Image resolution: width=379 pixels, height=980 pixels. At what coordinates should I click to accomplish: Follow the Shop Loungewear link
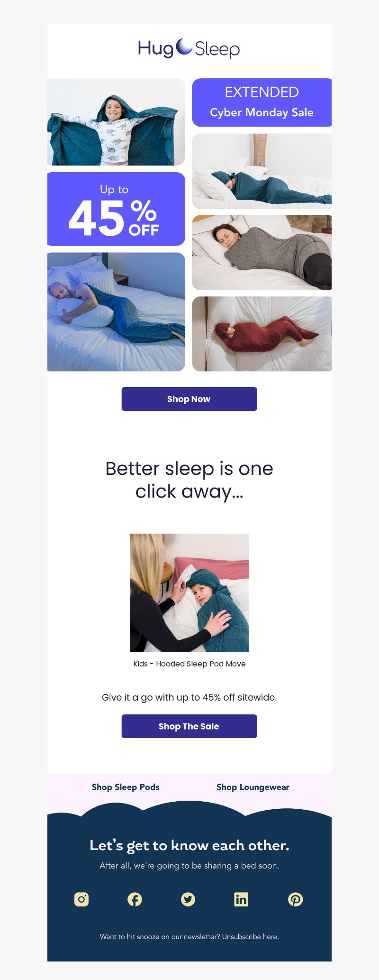click(253, 787)
